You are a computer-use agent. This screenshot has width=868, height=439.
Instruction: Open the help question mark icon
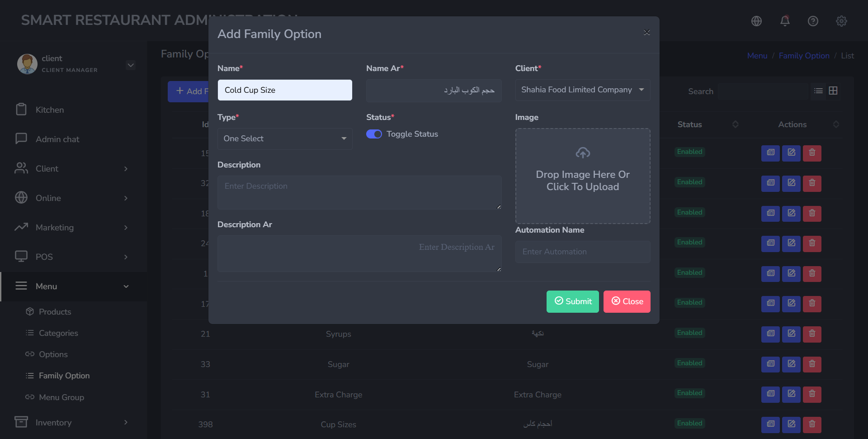813,21
